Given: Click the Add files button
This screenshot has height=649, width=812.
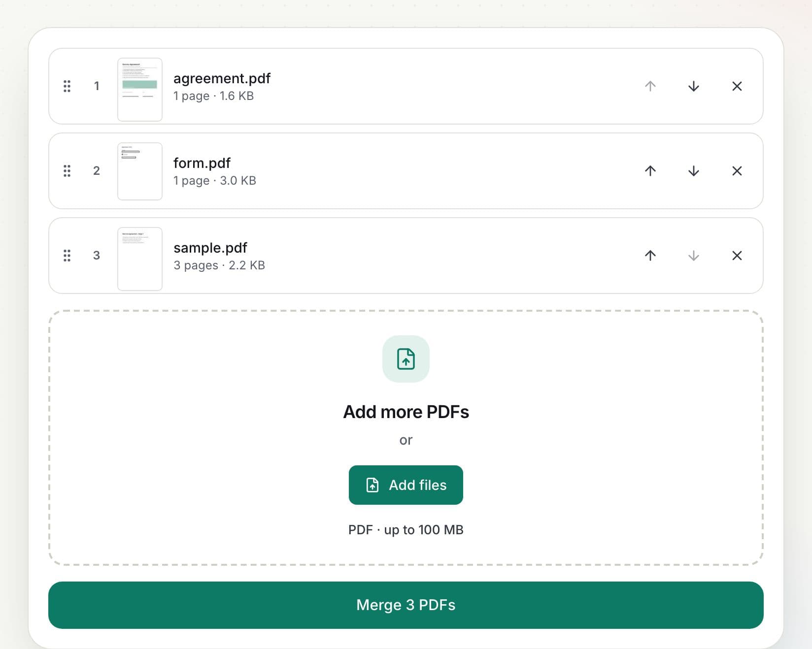Looking at the screenshot, I should click(406, 485).
